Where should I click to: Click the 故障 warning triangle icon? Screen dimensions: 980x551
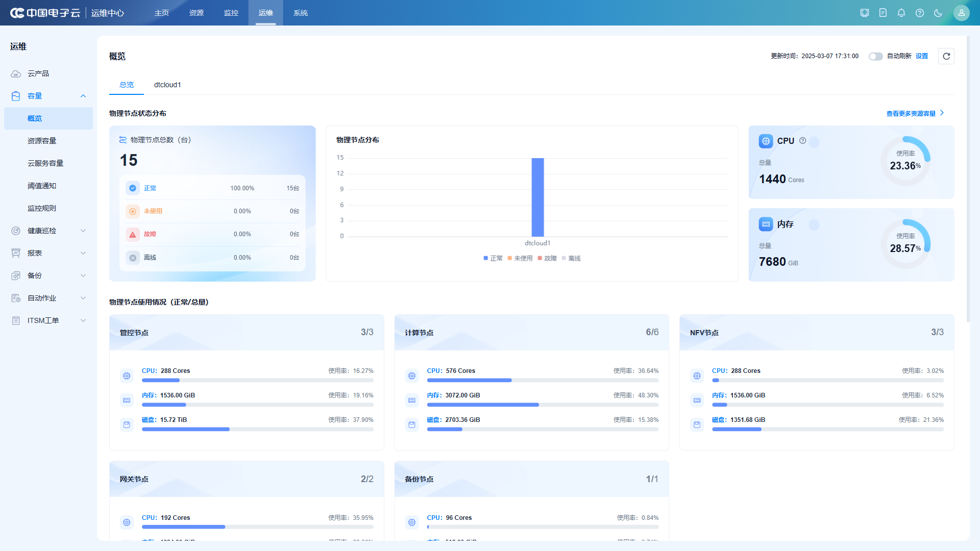point(133,234)
